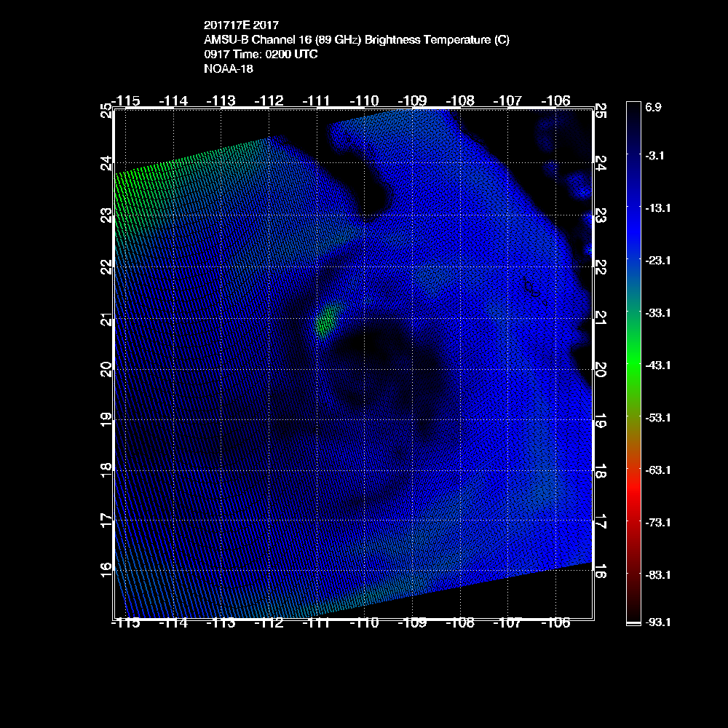Click the colorbar label "-83.1"

(658, 575)
